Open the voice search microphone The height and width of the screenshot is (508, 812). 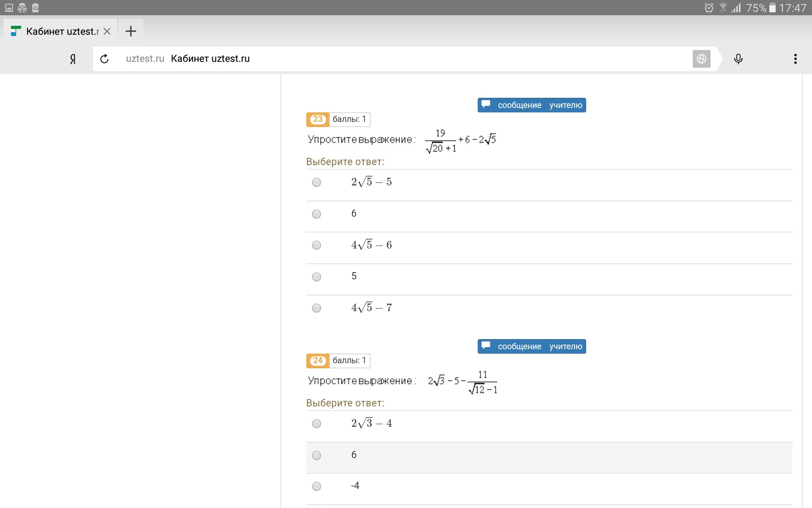tap(738, 59)
